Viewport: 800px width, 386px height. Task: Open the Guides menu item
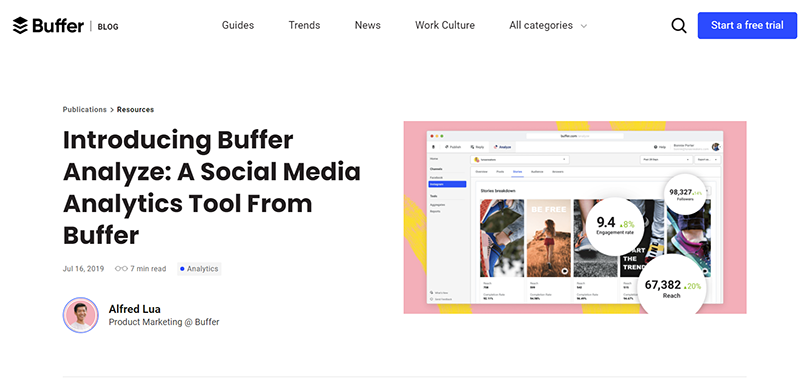tap(238, 25)
